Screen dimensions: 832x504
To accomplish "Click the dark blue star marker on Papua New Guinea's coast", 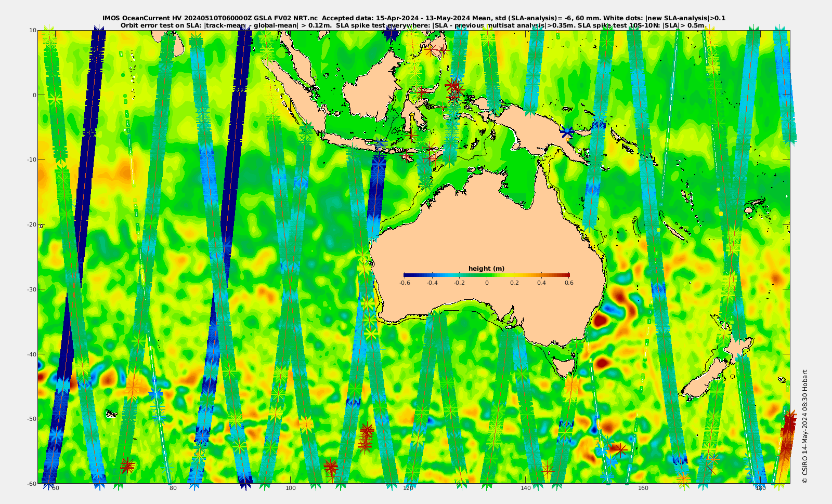I will (567, 131).
